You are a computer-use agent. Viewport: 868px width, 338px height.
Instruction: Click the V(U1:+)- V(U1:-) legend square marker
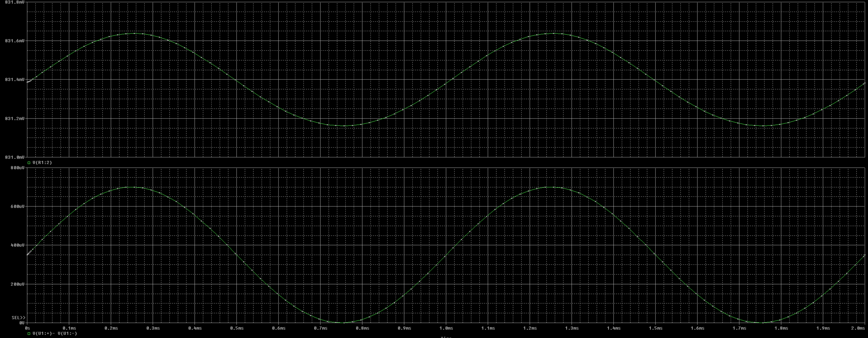(29, 334)
